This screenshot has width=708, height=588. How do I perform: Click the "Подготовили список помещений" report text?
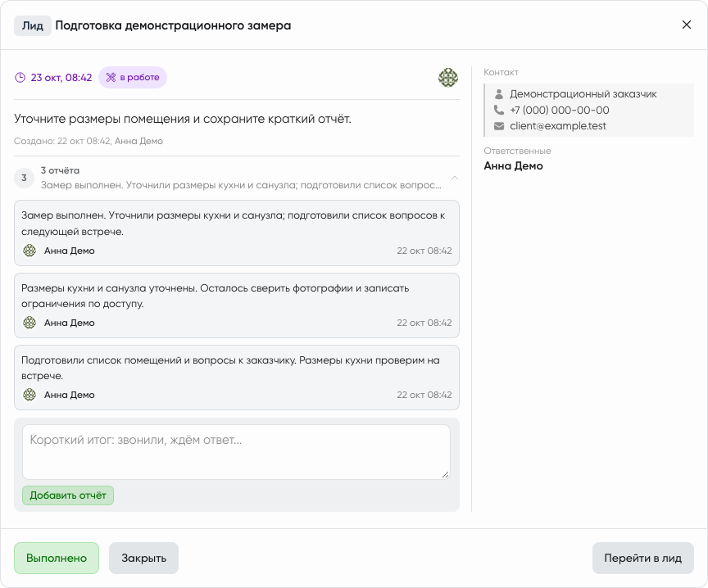tap(230, 368)
